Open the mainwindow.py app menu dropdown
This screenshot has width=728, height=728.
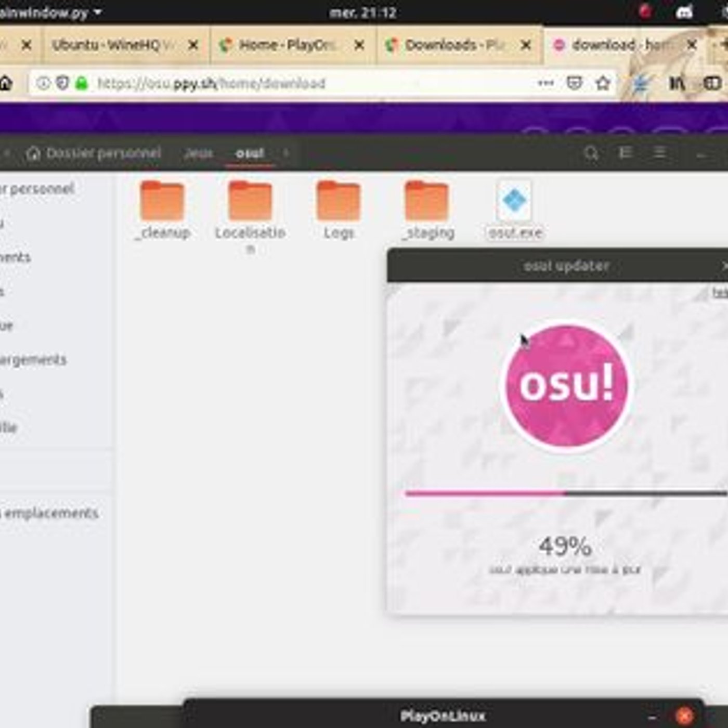(51, 12)
